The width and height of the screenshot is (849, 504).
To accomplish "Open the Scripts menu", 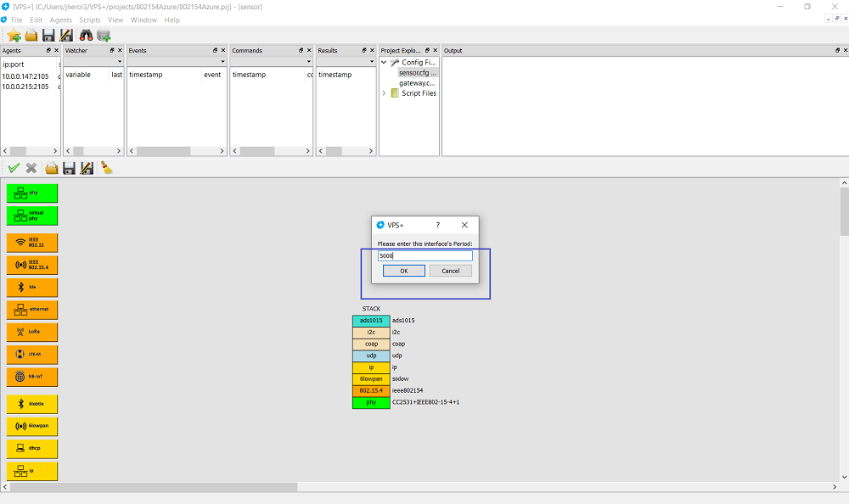I will coord(89,20).
